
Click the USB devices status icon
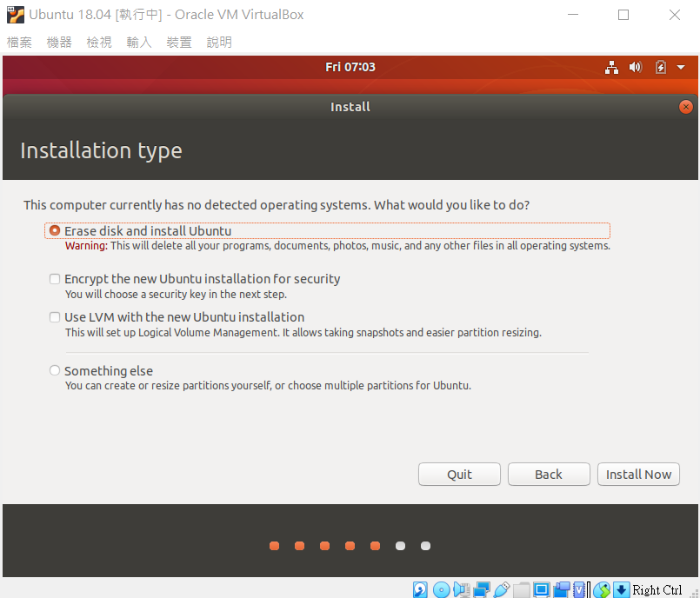coord(502,589)
